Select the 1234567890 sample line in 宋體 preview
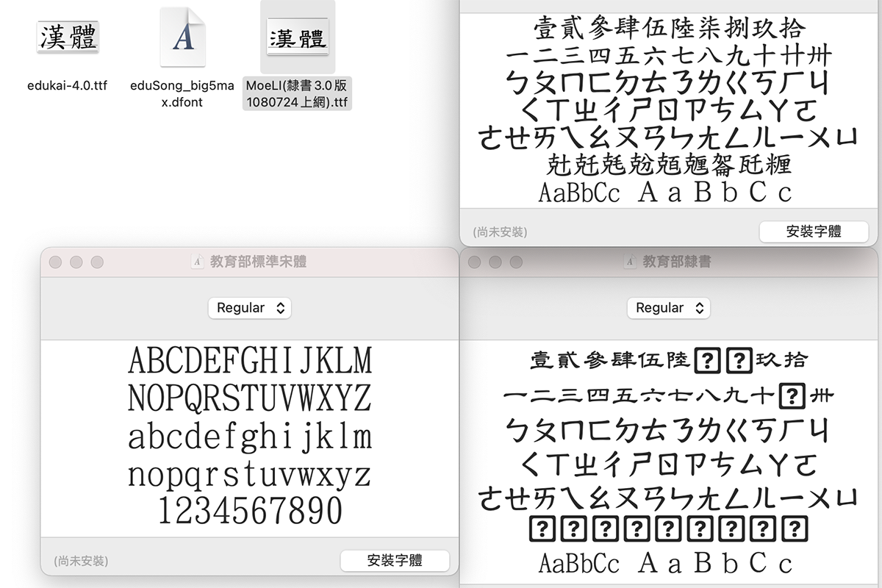This screenshot has width=882, height=588. [250, 509]
